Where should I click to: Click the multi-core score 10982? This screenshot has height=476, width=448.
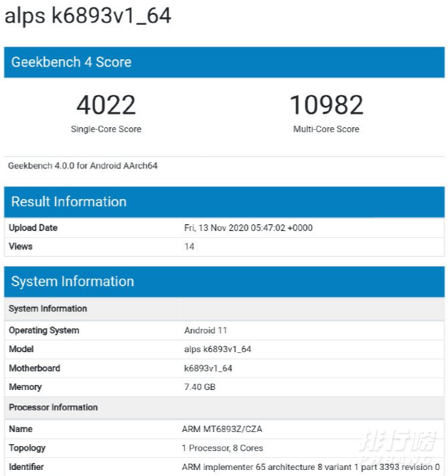click(326, 105)
